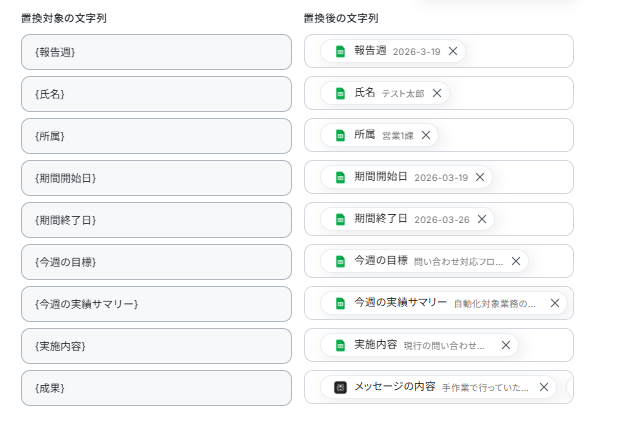Focus the {成果} text field

[156, 388]
